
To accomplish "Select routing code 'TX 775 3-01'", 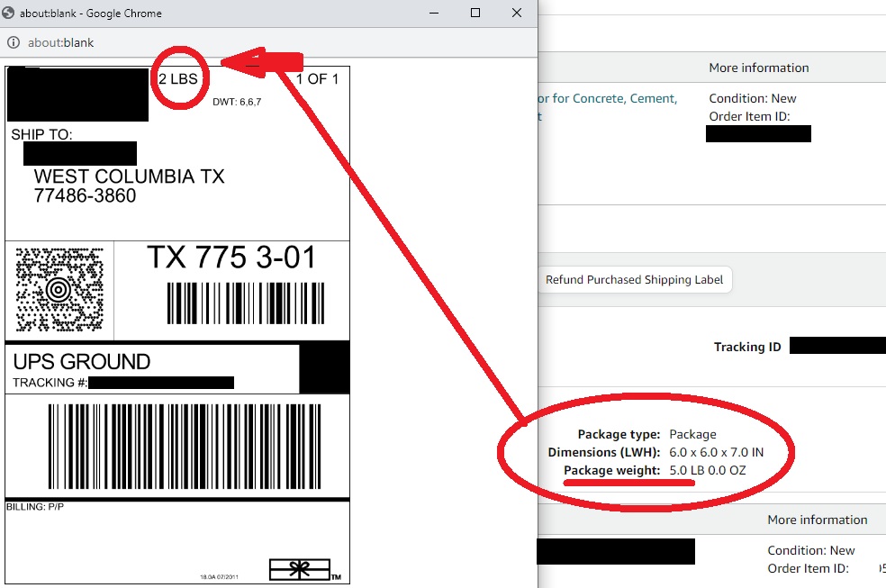I will (x=231, y=257).
